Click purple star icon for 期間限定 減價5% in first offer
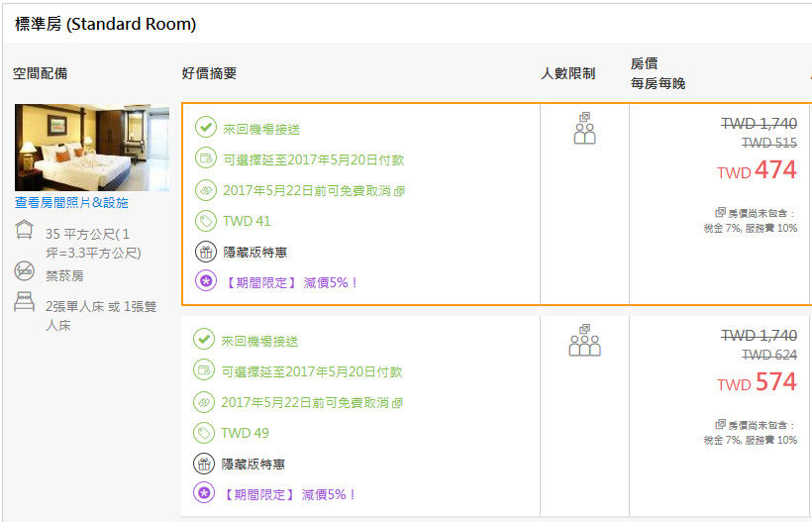The image size is (812, 522). 206,281
